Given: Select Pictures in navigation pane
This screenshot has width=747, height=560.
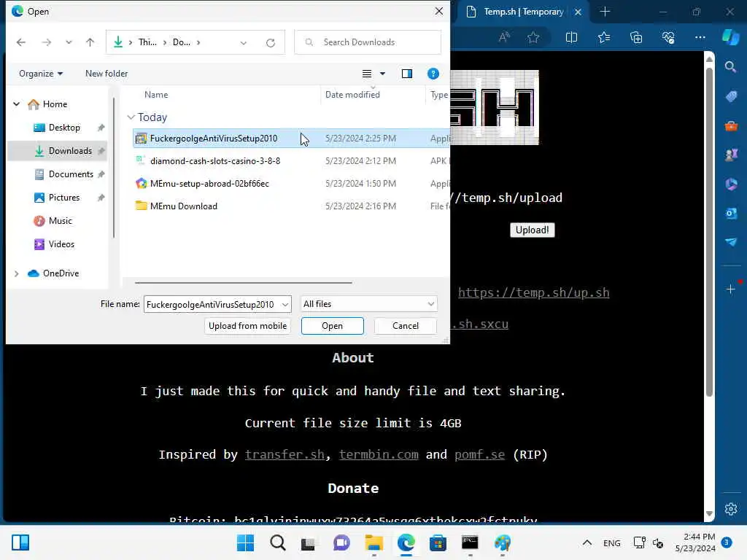Looking at the screenshot, I should pos(64,198).
